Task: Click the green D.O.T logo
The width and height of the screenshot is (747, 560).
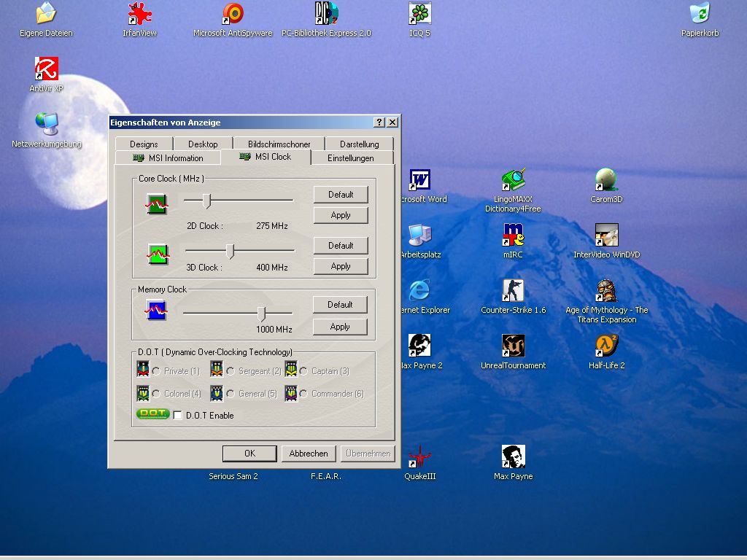Action: click(152, 414)
